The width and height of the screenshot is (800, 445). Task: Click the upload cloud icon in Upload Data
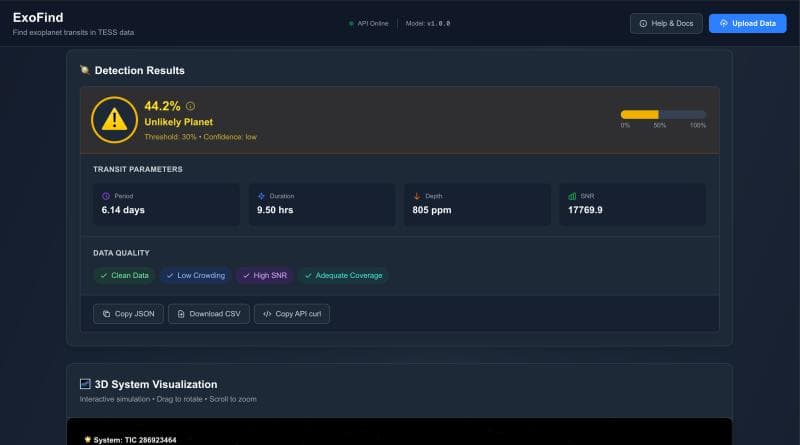coord(723,23)
